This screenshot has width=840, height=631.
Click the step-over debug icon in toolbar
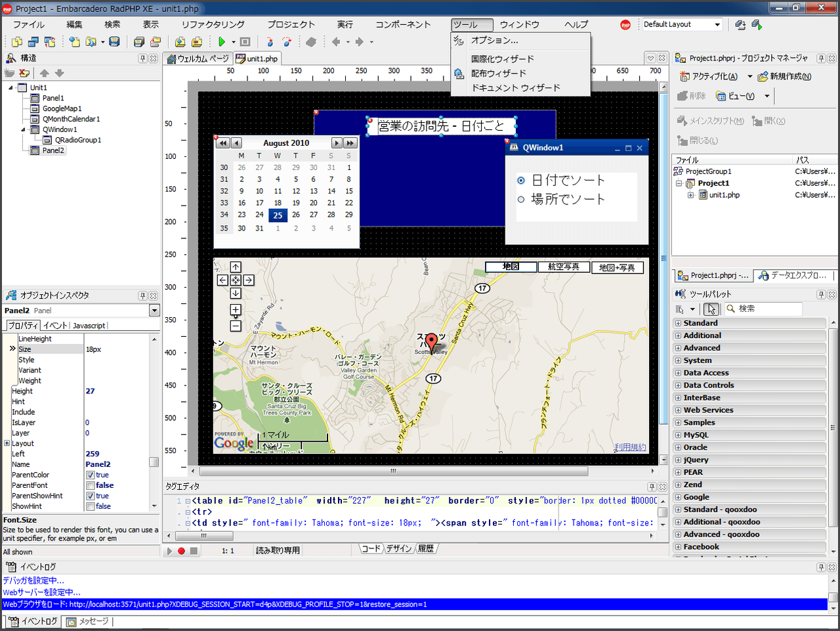pyautogui.click(x=287, y=42)
